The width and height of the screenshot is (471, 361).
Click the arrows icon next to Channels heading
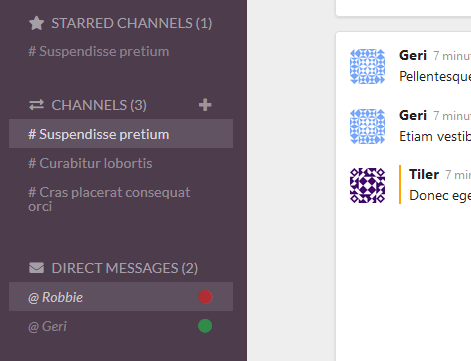click(36, 105)
